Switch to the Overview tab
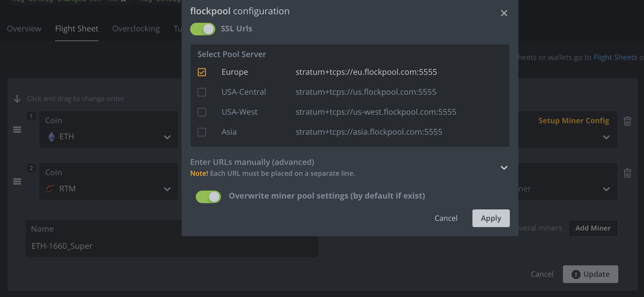 pyautogui.click(x=24, y=29)
